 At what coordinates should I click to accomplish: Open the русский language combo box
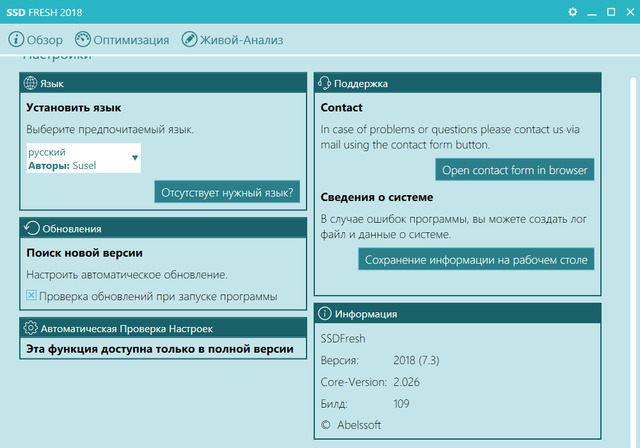coord(82,158)
